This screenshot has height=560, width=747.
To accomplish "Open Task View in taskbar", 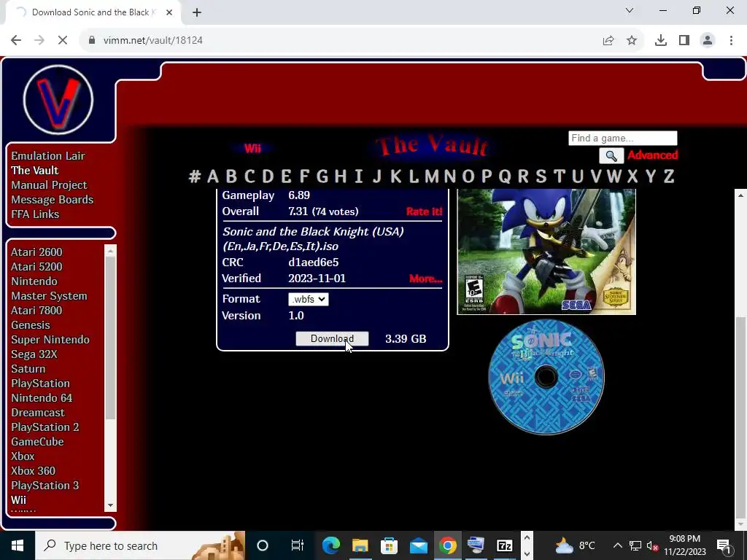I will tap(298, 545).
